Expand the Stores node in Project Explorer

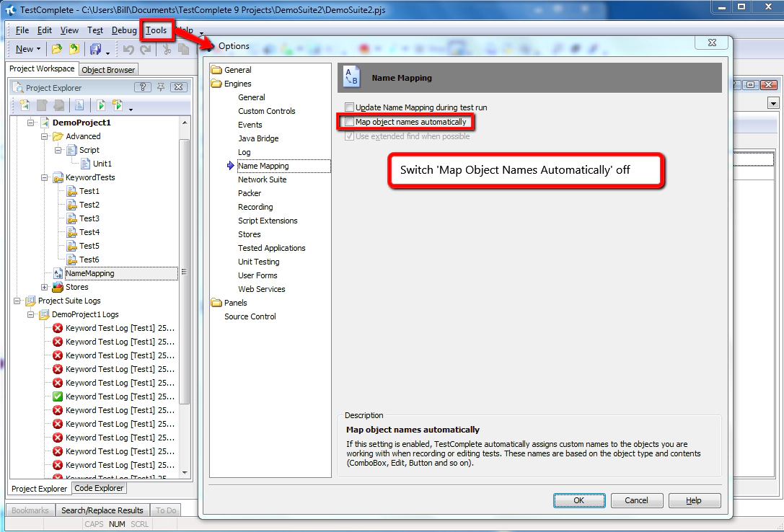(x=43, y=286)
